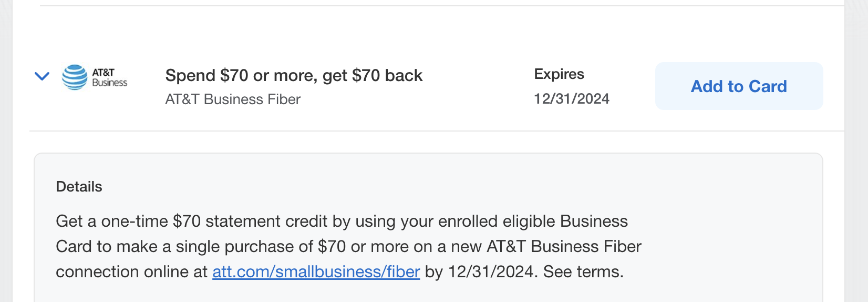Click "connection online at" in the details
868x302 pixels.
click(x=131, y=272)
